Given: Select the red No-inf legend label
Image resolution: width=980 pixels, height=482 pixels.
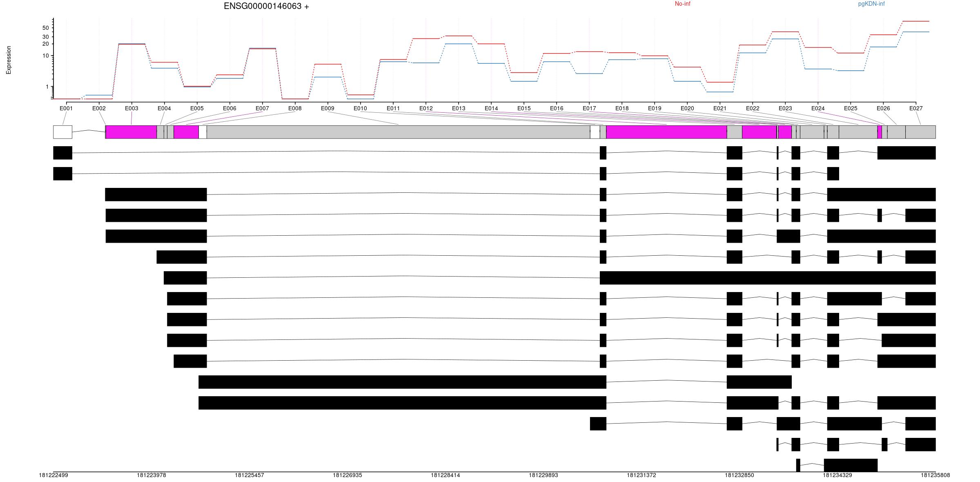Looking at the screenshot, I should pos(682,4).
